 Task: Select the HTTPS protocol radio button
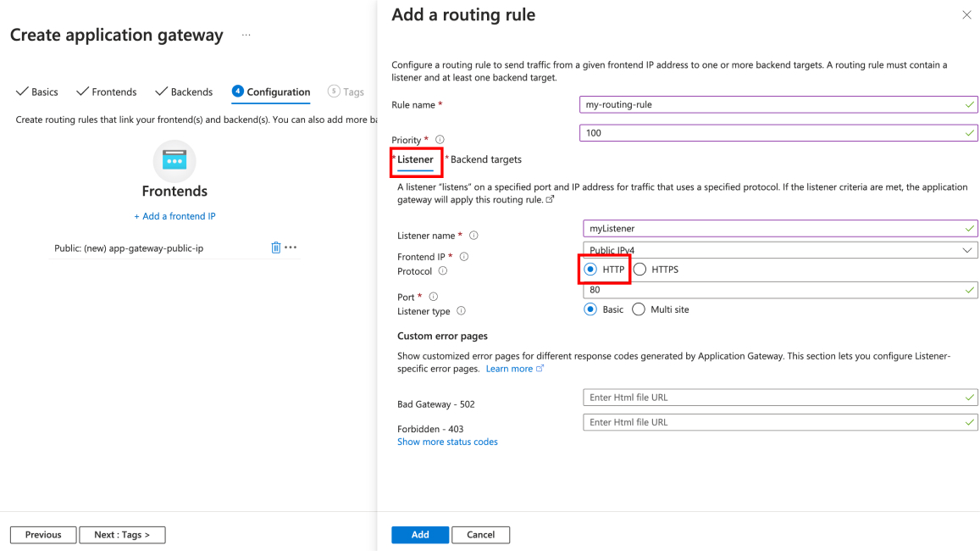(639, 269)
